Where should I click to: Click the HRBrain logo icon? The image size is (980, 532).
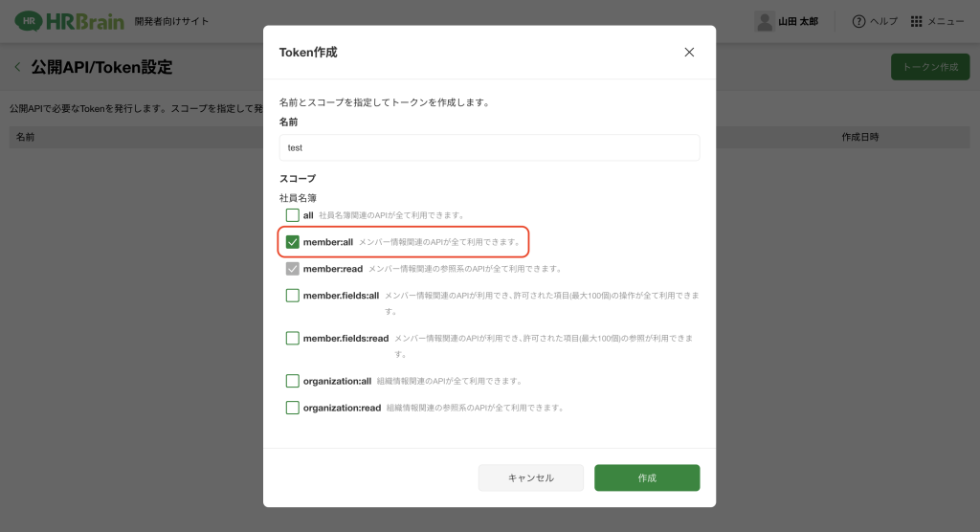(29, 20)
